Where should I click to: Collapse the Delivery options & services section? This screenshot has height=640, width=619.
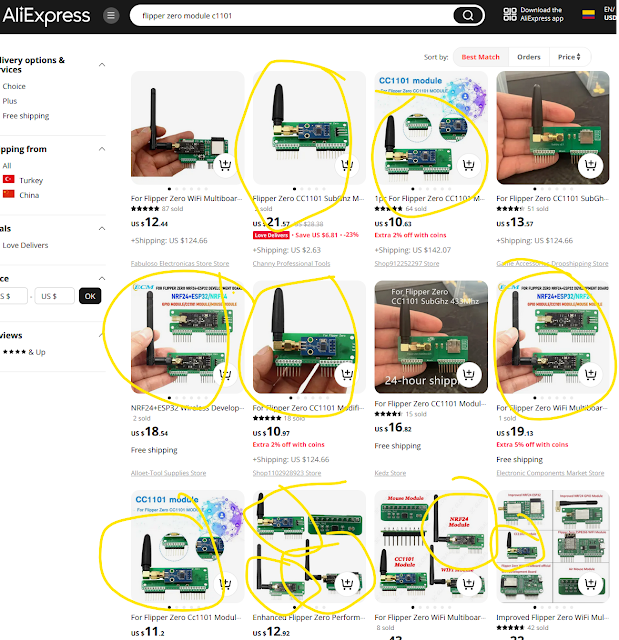point(102,64)
